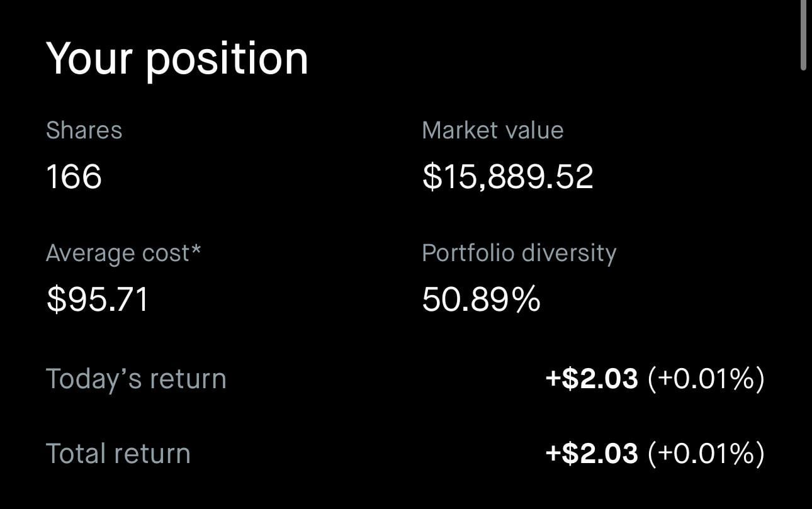Click the word 'Your' in the heading
Viewport: 812px width, 509px height.
click(88, 59)
